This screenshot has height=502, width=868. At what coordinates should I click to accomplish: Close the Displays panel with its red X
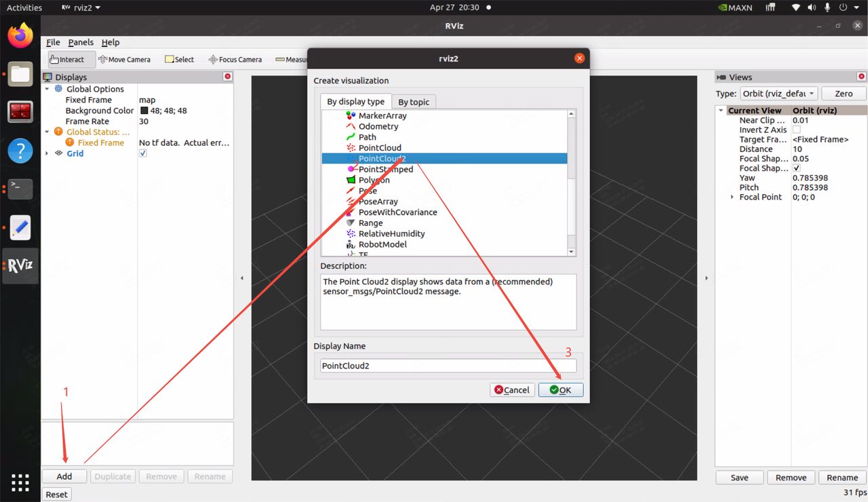click(228, 77)
